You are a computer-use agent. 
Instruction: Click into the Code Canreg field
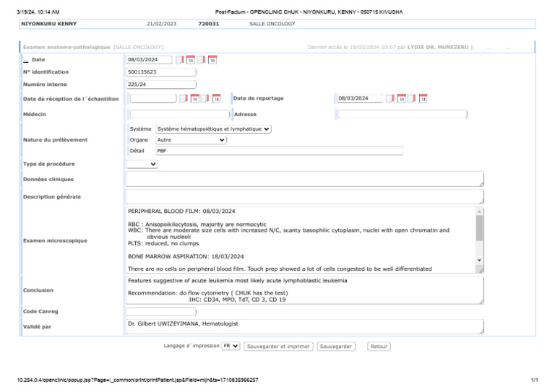(161, 312)
